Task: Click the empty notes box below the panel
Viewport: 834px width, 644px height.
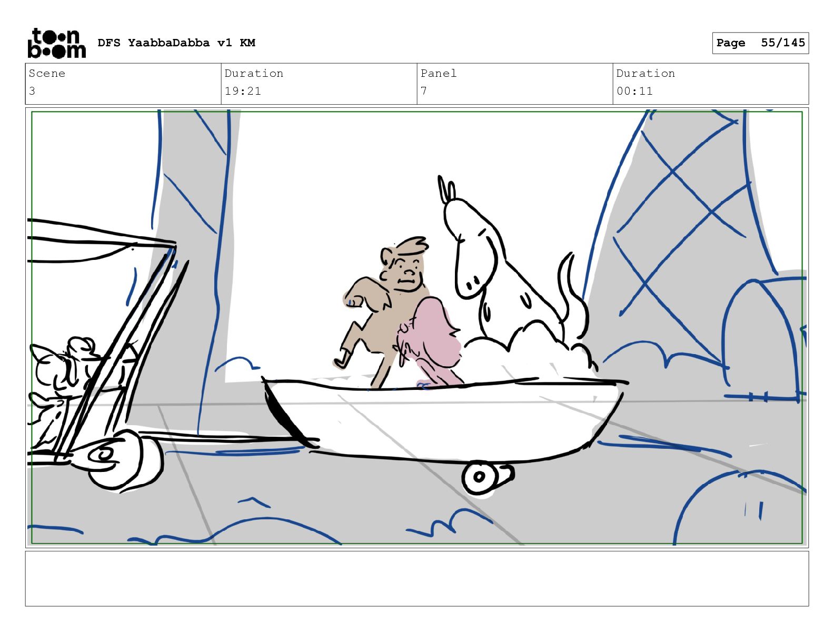Action: pyautogui.click(x=417, y=578)
